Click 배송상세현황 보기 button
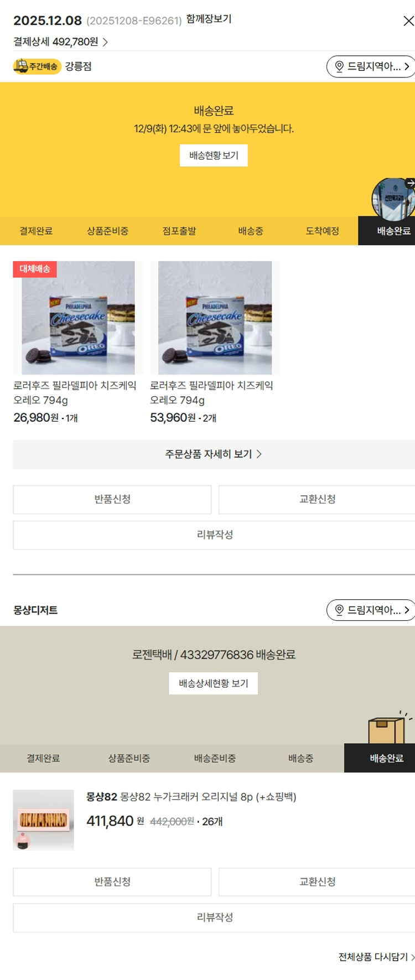415x980 pixels. pyautogui.click(x=214, y=683)
